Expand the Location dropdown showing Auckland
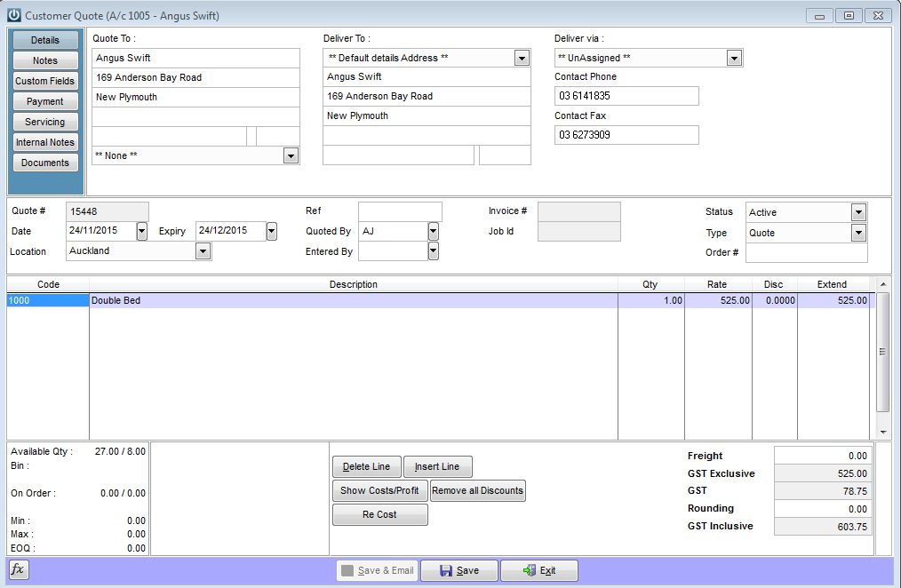Viewport: 901px width, 588px height. point(203,251)
